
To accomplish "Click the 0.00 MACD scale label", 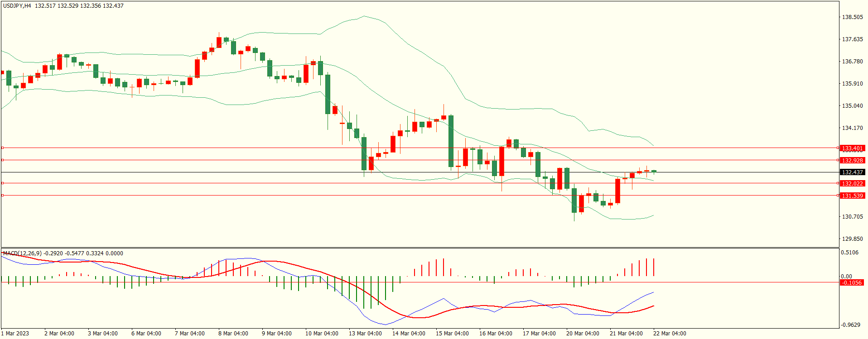I will pyautogui.click(x=847, y=277).
